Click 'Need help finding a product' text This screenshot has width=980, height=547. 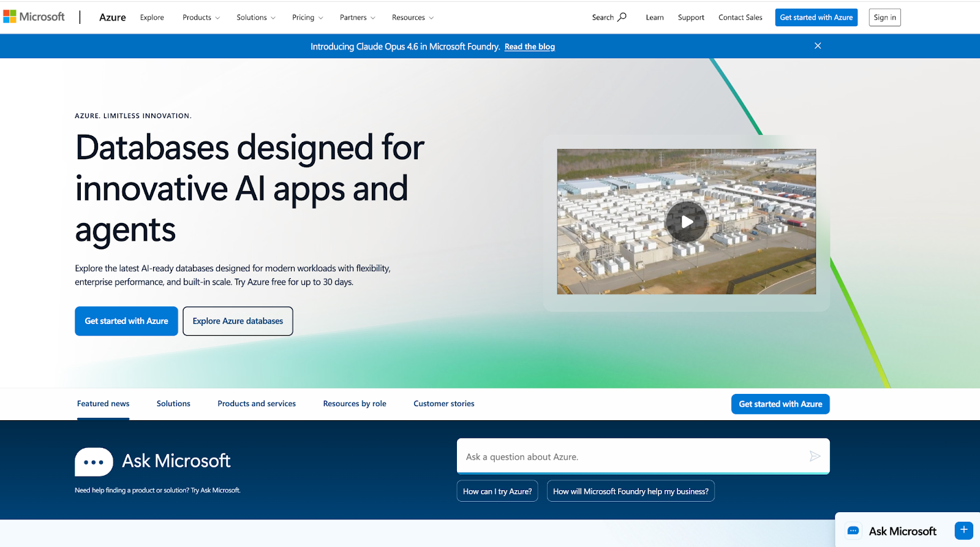(157, 490)
